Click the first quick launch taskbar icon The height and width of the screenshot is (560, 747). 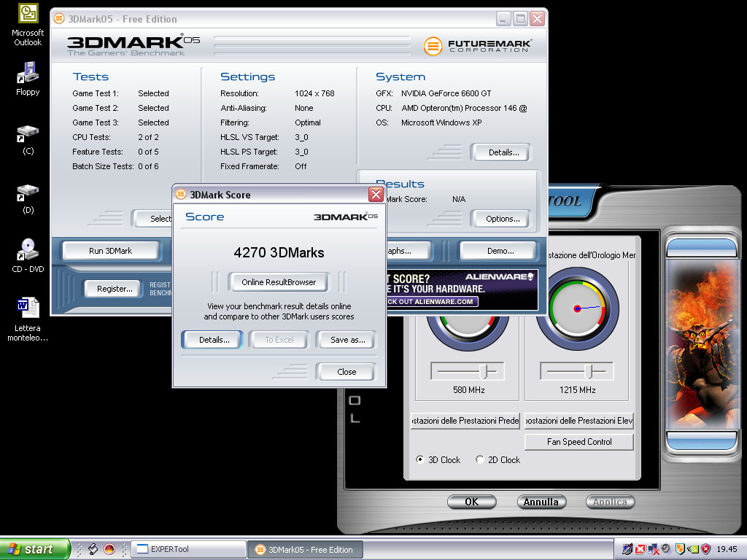93,549
